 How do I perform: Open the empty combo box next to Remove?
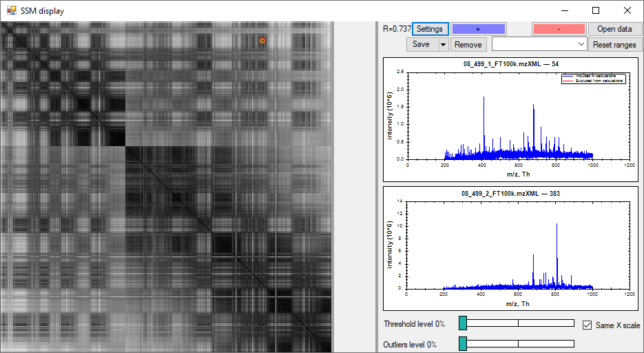[539, 44]
